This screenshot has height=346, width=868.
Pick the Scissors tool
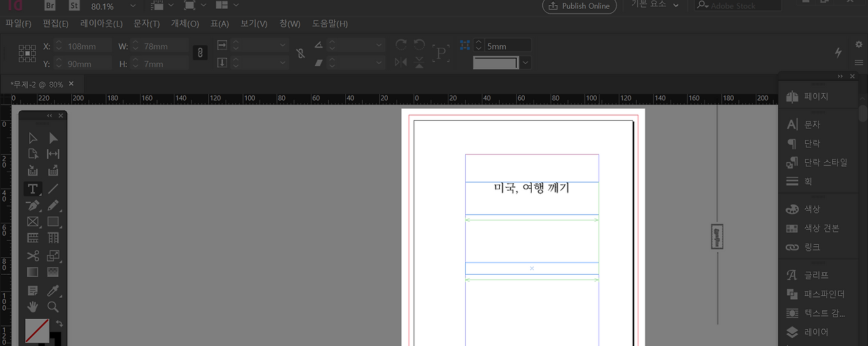coord(32,256)
